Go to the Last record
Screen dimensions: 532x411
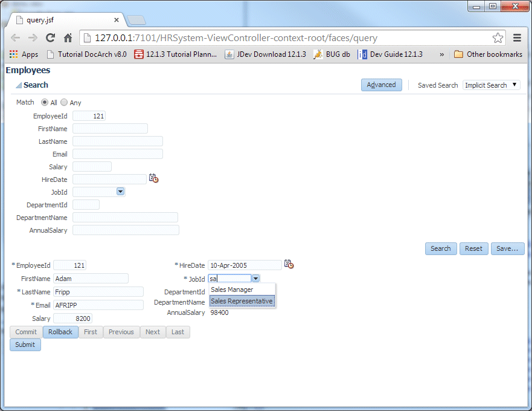coord(178,332)
